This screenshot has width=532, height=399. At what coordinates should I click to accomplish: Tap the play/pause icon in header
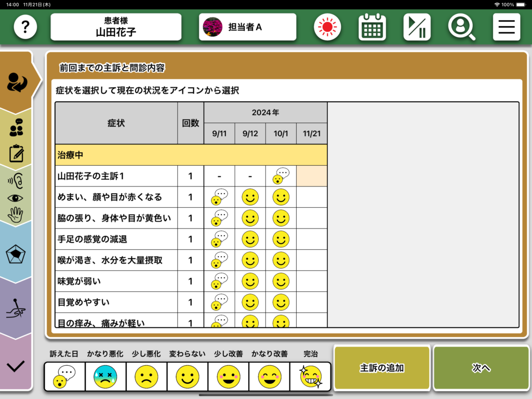click(417, 27)
